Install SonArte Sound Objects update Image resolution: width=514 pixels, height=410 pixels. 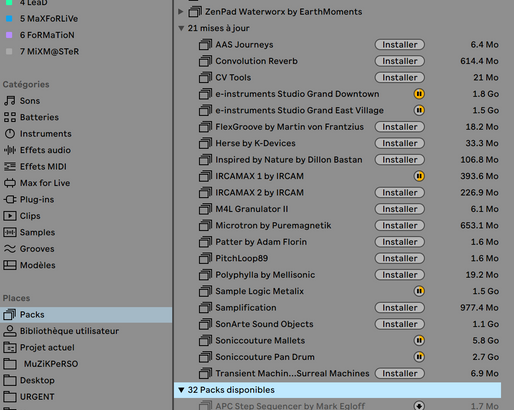pos(400,324)
